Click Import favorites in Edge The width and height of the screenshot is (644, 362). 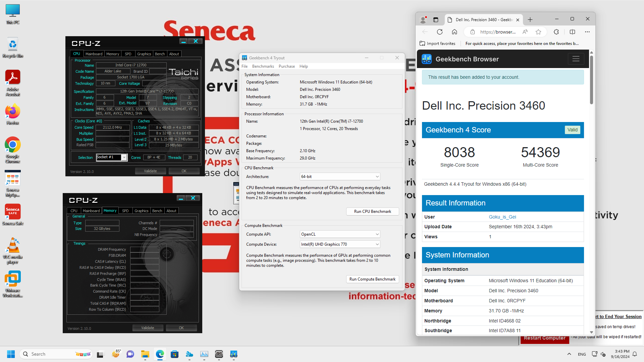[x=437, y=44]
